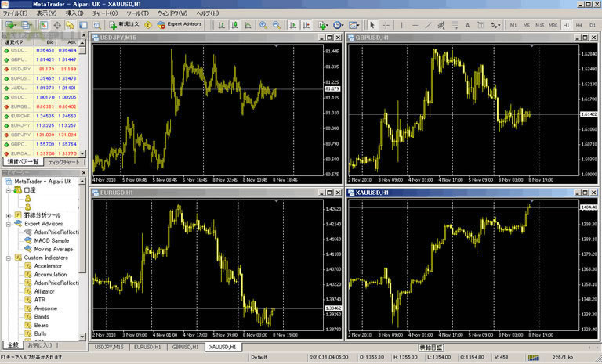Pick the Fibonacci retracement tool

(455, 25)
